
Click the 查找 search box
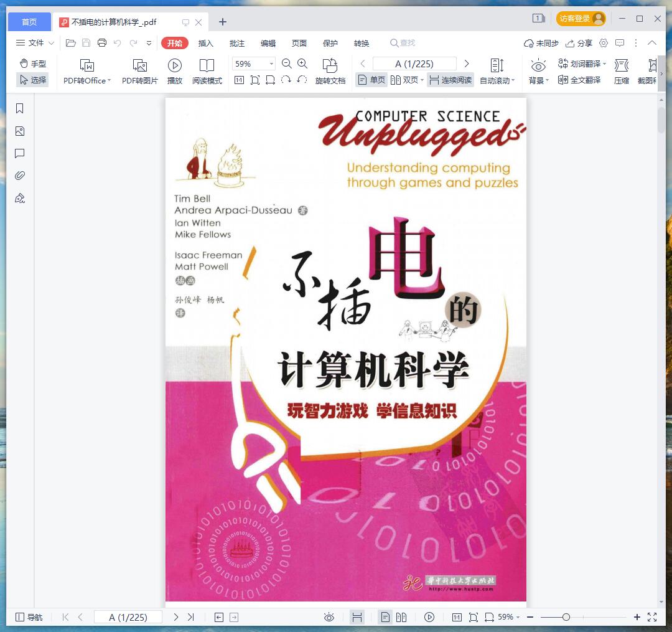(403, 43)
